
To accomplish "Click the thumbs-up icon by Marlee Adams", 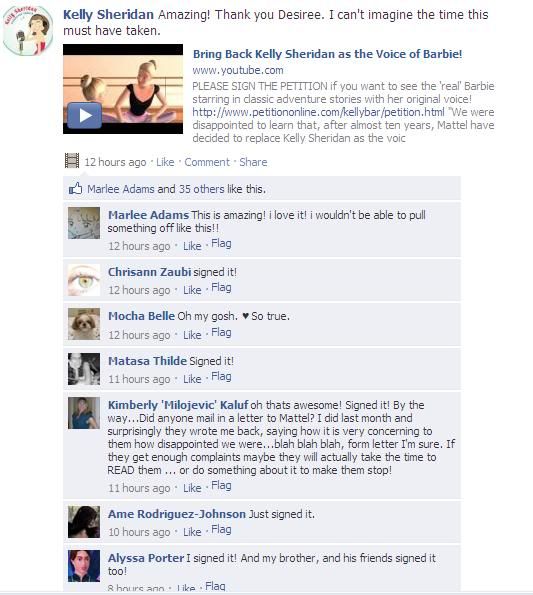I will point(75,188).
